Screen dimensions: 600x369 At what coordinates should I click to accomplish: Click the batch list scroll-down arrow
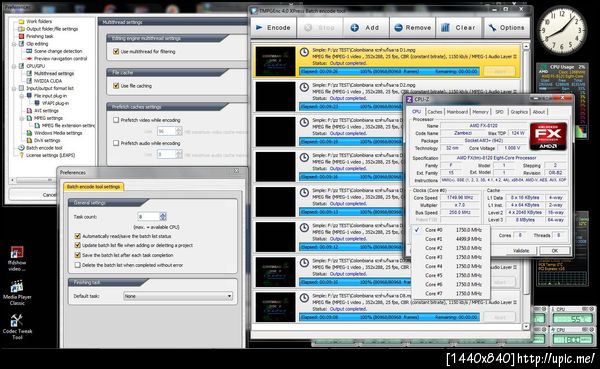click(x=526, y=327)
